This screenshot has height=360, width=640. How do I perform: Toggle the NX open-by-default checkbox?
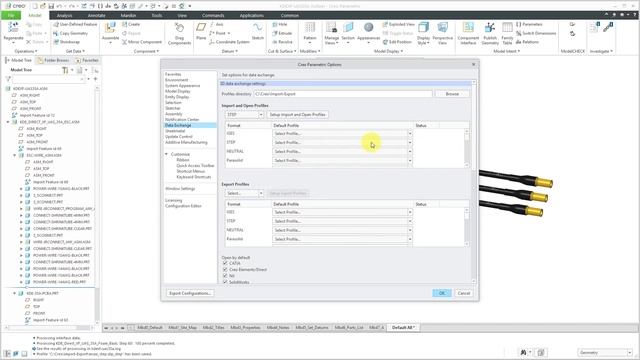coord(225,276)
